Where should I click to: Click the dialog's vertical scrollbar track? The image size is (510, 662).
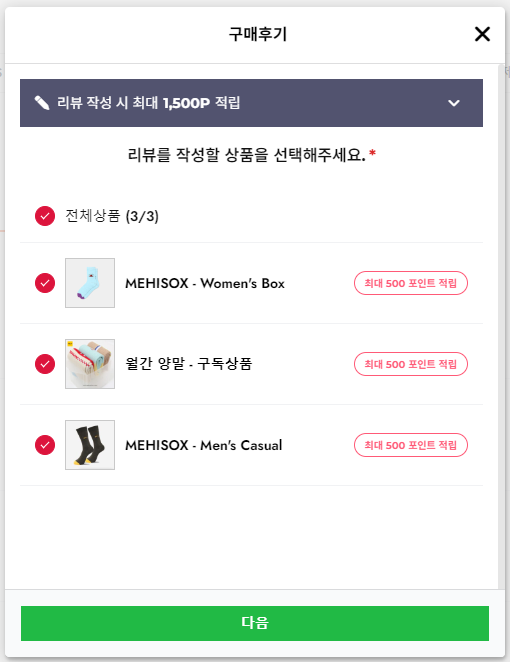click(x=501, y=326)
